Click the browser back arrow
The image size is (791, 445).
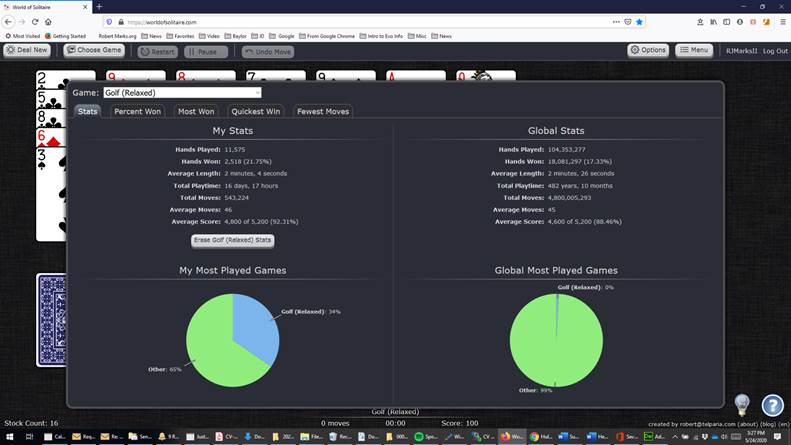[9, 21]
